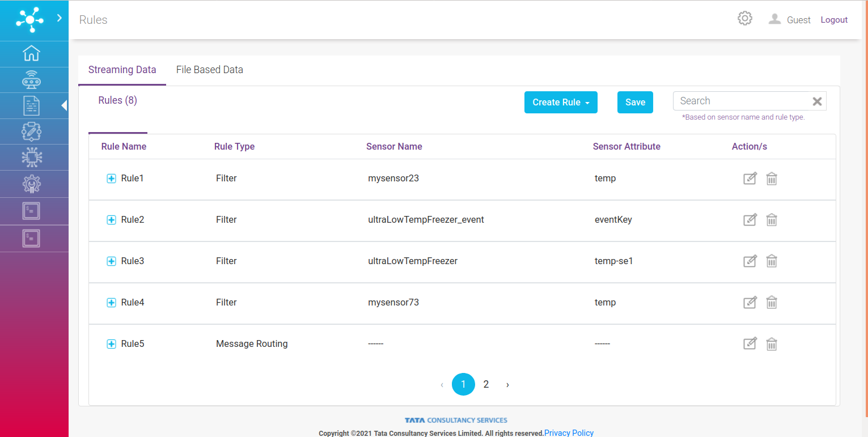Expand the sidebar with the chevron arrow

point(59,18)
